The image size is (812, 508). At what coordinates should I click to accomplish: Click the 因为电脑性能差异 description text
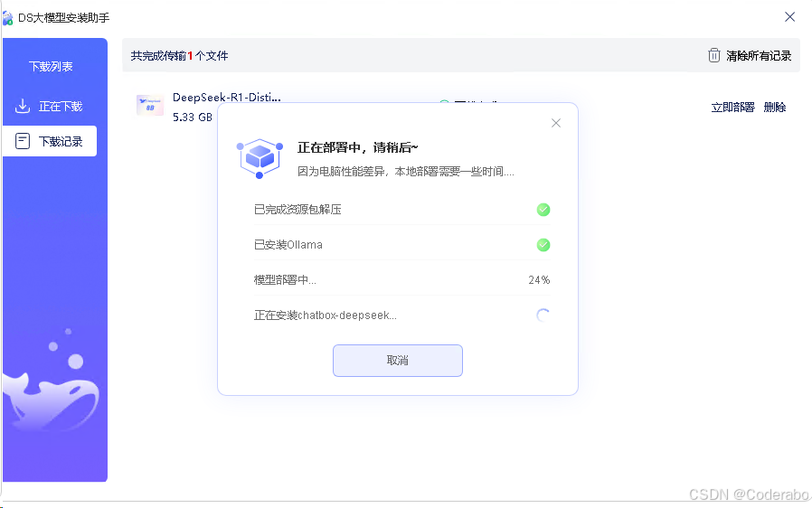point(406,172)
